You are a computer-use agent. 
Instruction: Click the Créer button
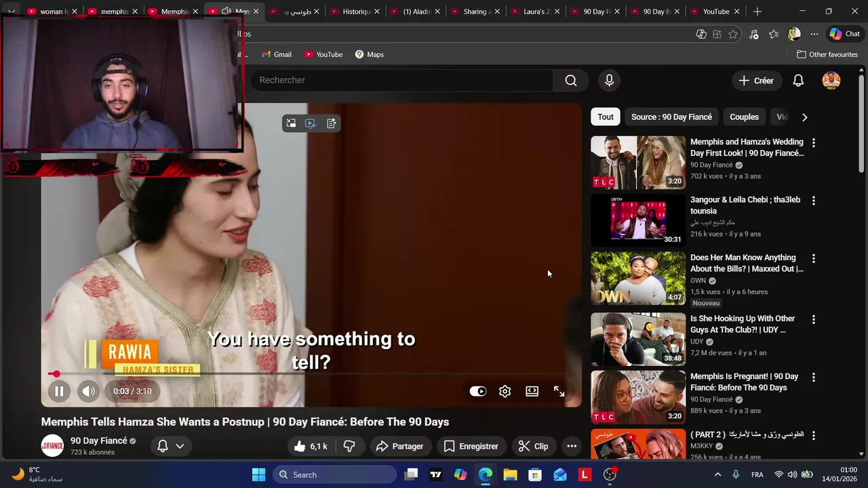click(756, 81)
